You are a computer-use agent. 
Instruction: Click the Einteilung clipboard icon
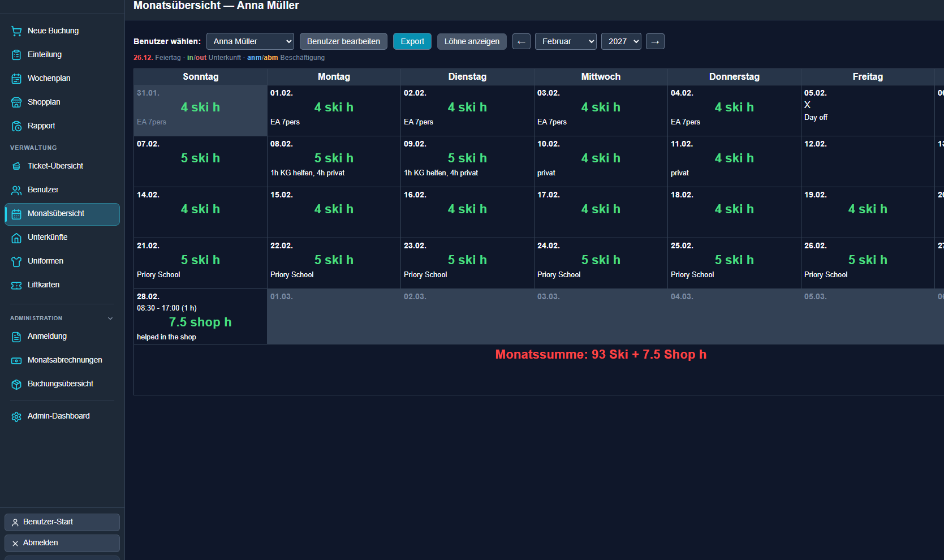coord(16,55)
